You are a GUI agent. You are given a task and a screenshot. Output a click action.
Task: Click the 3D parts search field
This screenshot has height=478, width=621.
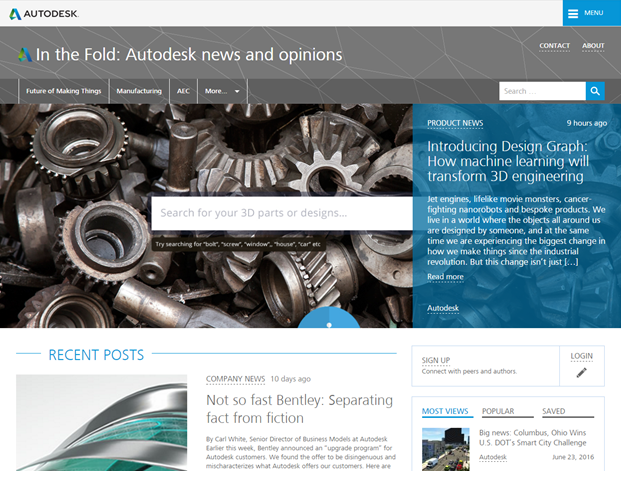[x=282, y=213]
